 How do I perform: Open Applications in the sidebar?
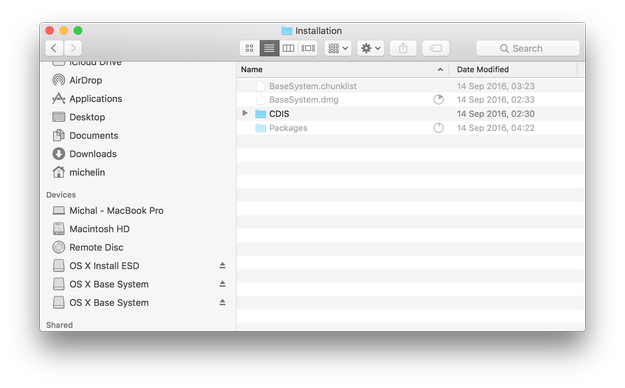pos(96,98)
